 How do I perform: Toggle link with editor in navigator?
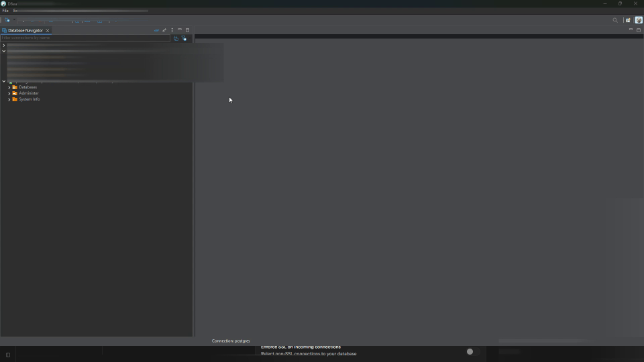pyautogui.click(x=164, y=30)
